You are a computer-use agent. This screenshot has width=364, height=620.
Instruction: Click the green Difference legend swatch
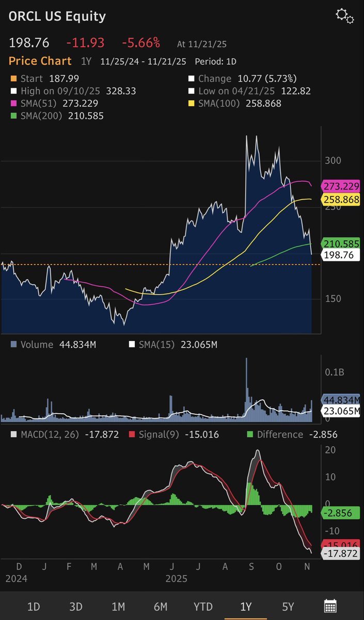pos(250,435)
